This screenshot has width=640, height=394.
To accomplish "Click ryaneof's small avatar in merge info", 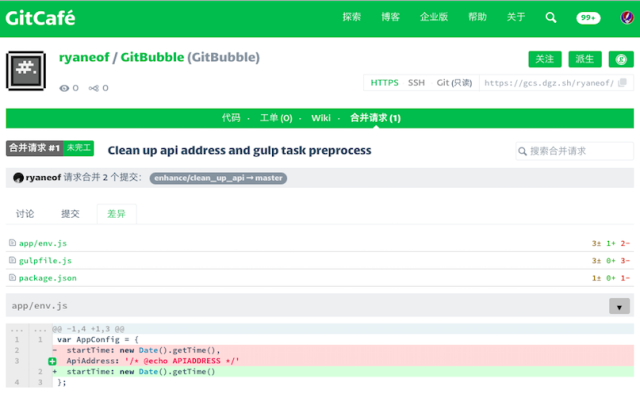I will click(18, 178).
